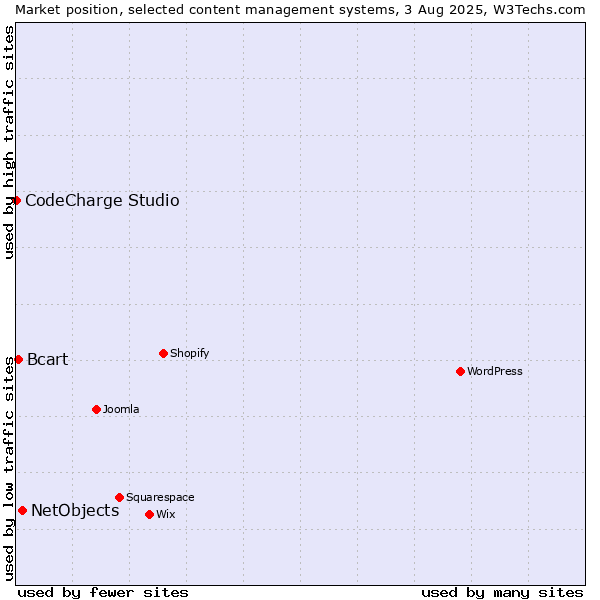Click 'used by low traffic sites' axis label
This screenshot has width=600, height=600.
8,469
